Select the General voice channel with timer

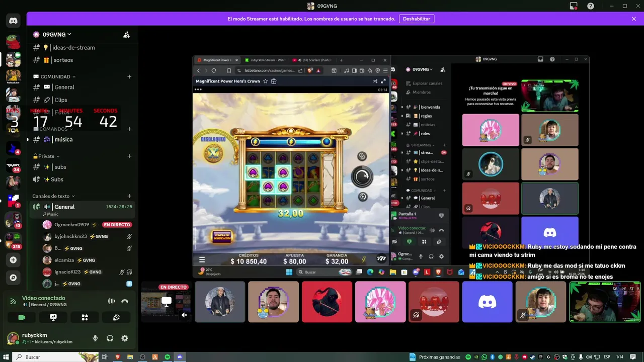83,210
